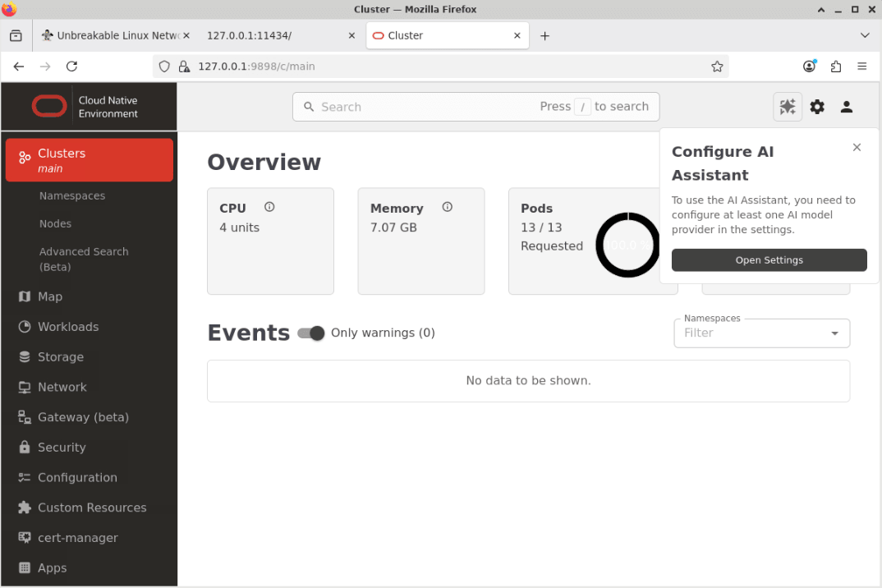Open the Firefox hamburger menu

pos(861,67)
